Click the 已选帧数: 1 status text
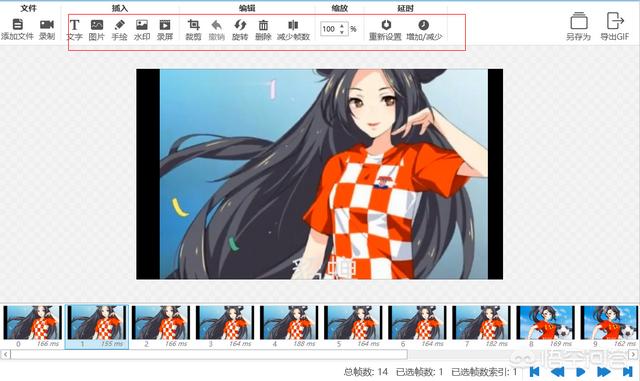 tap(420, 372)
